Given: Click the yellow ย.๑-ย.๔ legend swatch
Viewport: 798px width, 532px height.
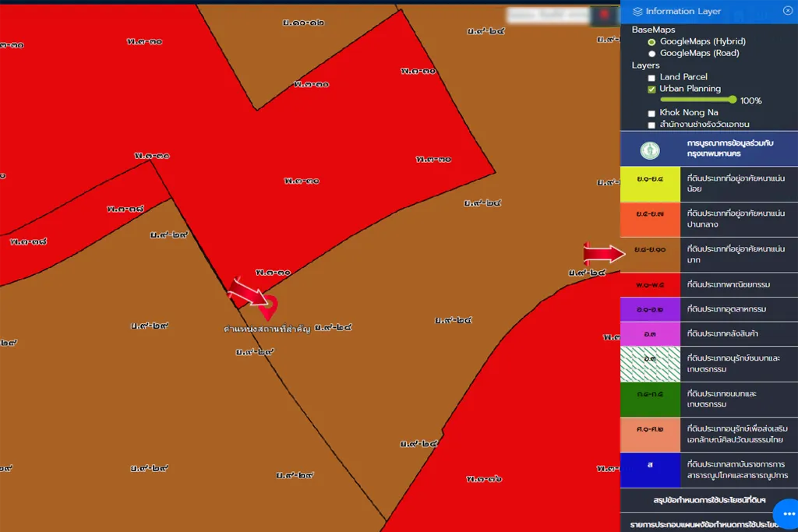Looking at the screenshot, I should [x=650, y=184].
